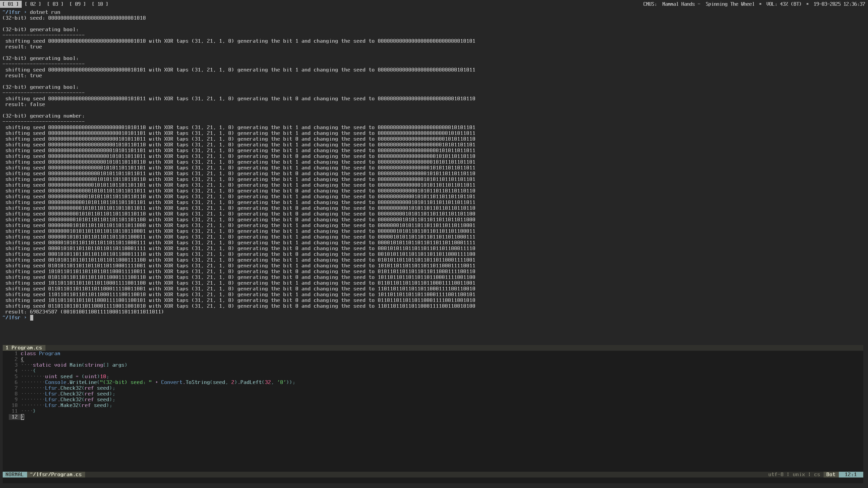
Task: Click 'class Program' on line 1
Action: (x=40, y=353)
